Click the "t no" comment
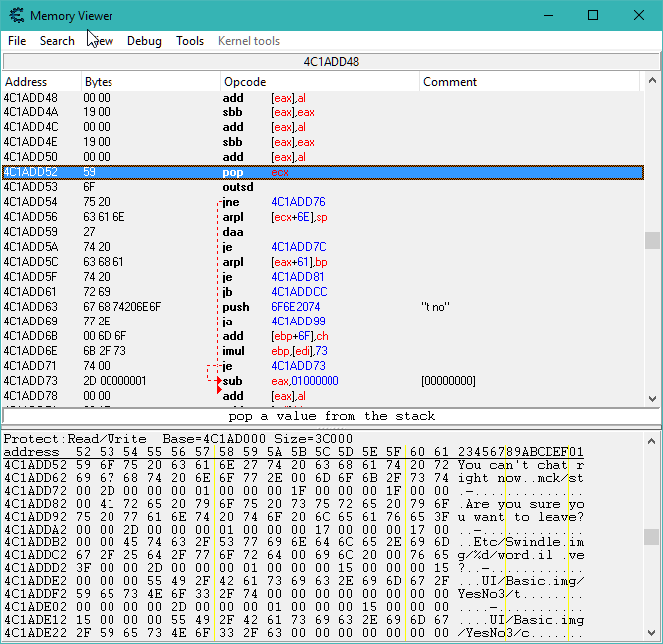The width and height of the screenshot is (663, 644). [x=435, y=307]
